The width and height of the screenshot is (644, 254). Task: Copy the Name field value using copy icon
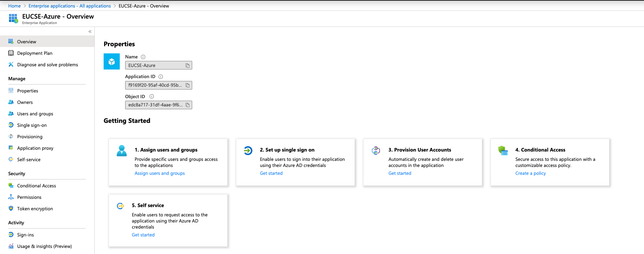187,66
